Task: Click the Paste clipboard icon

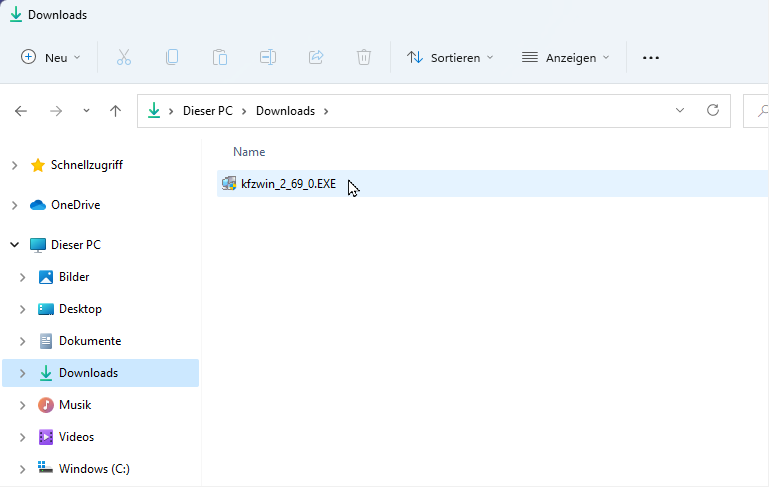Action: pos(220,57)
